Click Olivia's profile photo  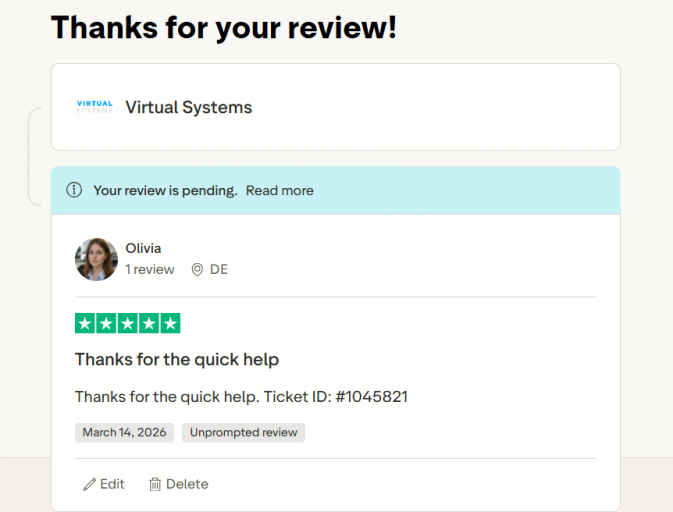96,259
